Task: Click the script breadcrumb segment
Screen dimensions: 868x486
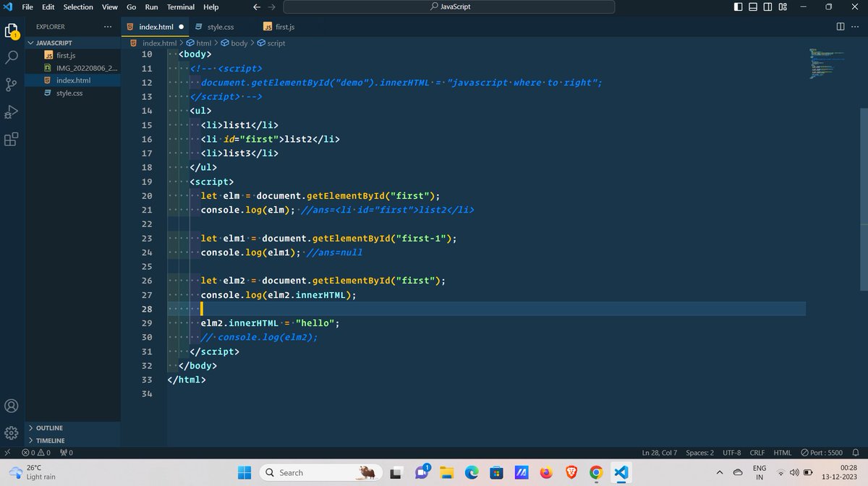Action: point(271,43)
